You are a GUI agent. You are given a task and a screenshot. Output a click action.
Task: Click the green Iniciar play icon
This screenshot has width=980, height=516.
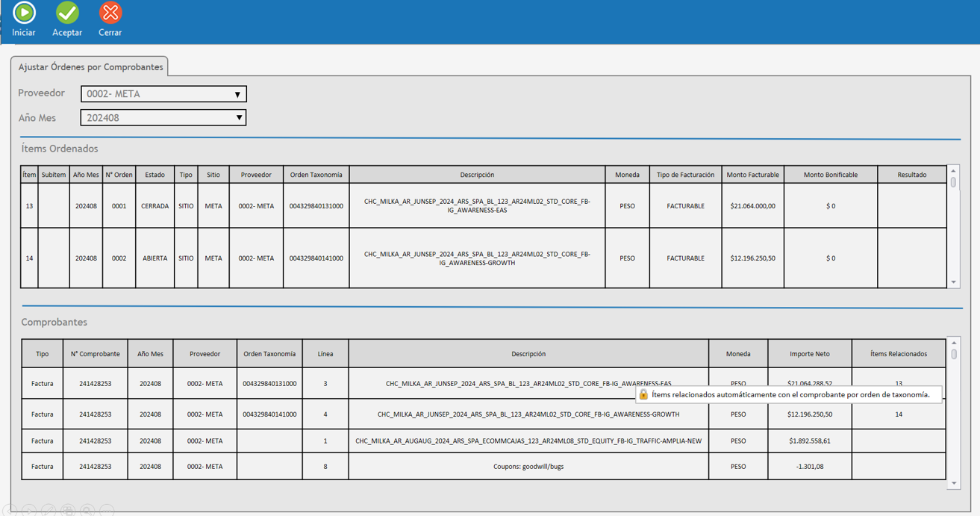pos(24,13)
